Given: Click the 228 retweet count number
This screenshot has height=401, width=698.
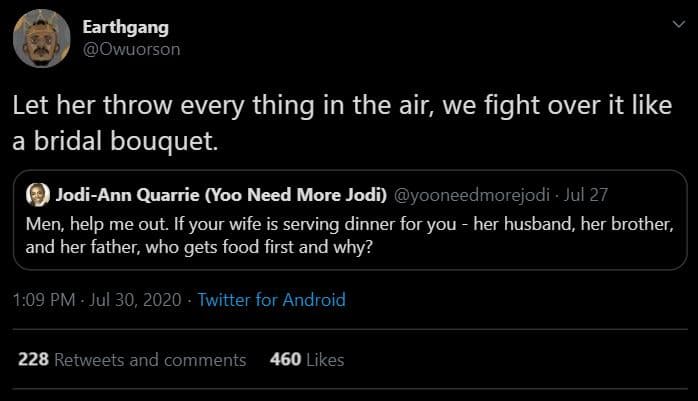Looking at the screenshot, I should tap(33, 359).
